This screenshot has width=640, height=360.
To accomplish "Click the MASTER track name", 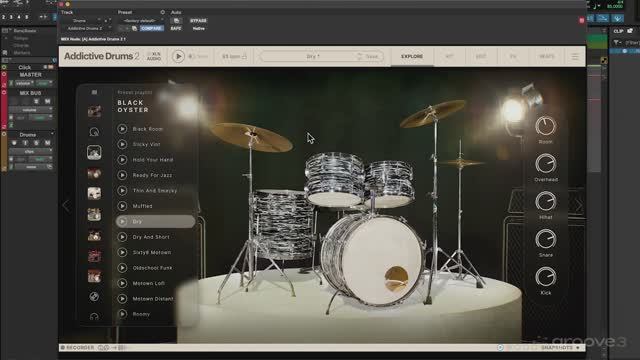I will [31, 75].
